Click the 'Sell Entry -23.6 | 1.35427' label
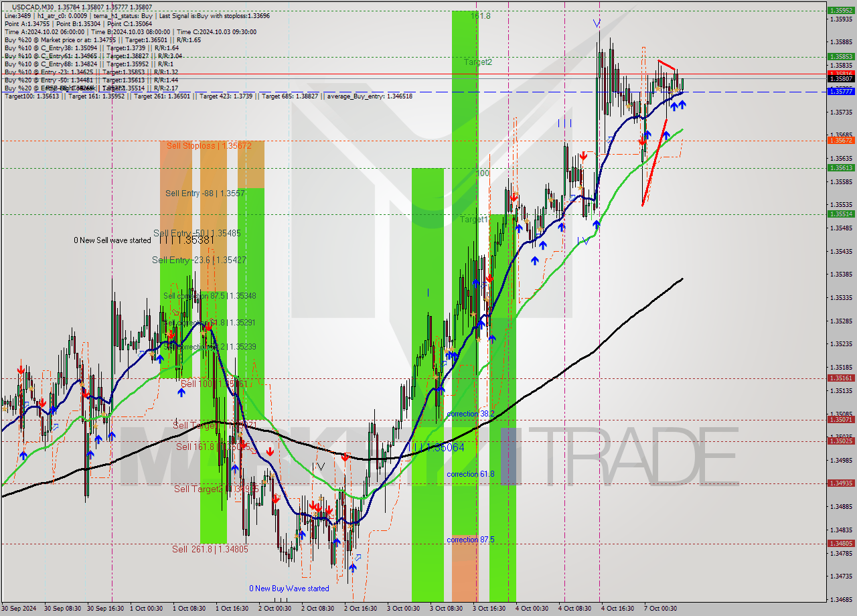Image resolution: width=857 pixels, height=616 pixels. [x=199, y=260]
